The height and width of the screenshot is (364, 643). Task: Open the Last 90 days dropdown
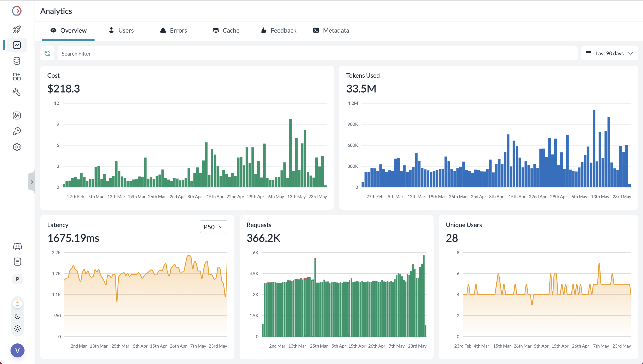[609, 54]
